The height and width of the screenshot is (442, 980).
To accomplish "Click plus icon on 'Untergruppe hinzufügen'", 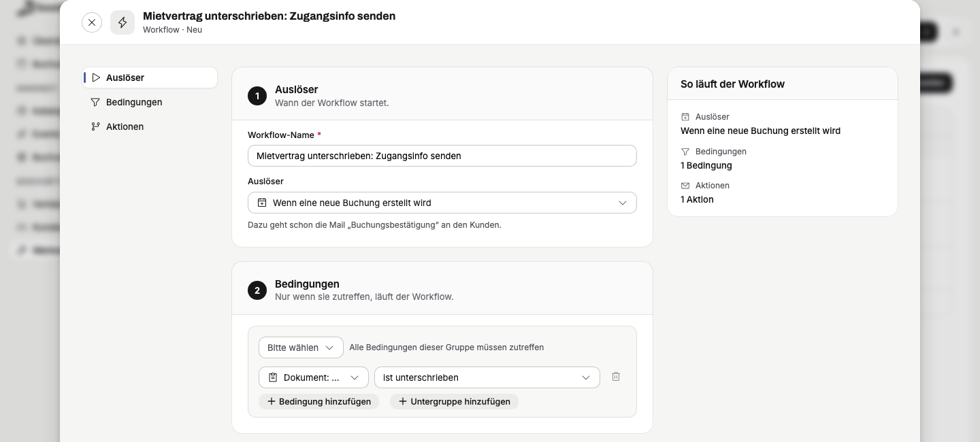I will [403, 401].
